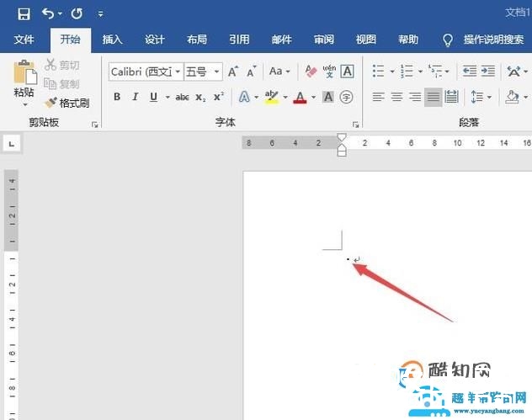Align text to the left

378,97
